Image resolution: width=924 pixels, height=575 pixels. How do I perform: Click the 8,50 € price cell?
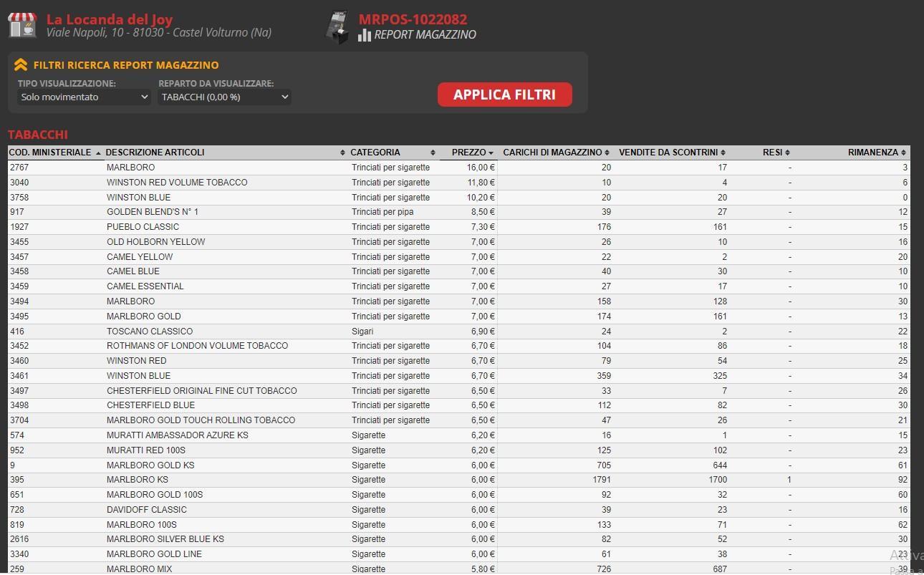tap(483, 212)
